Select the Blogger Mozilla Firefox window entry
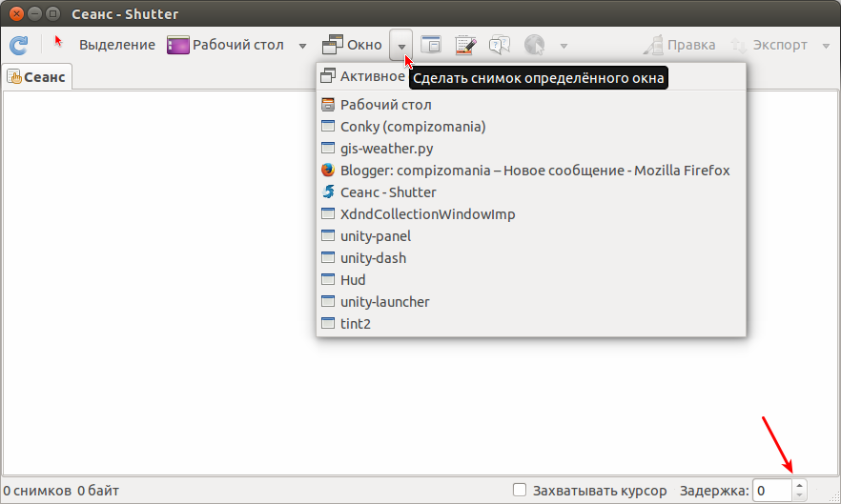Viewport: 841px width, 504px height. point(531,171)
